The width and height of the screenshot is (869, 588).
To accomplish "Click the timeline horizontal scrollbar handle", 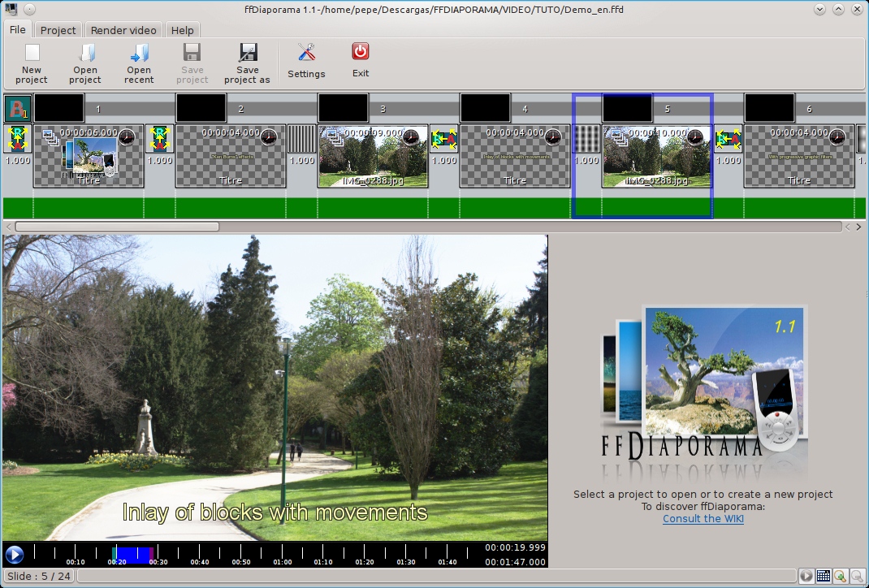I will click(117, 227).
